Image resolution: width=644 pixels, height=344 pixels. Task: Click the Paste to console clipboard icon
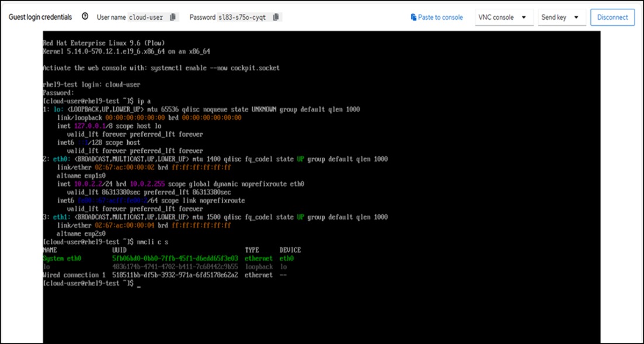click(x=413, y=18)
